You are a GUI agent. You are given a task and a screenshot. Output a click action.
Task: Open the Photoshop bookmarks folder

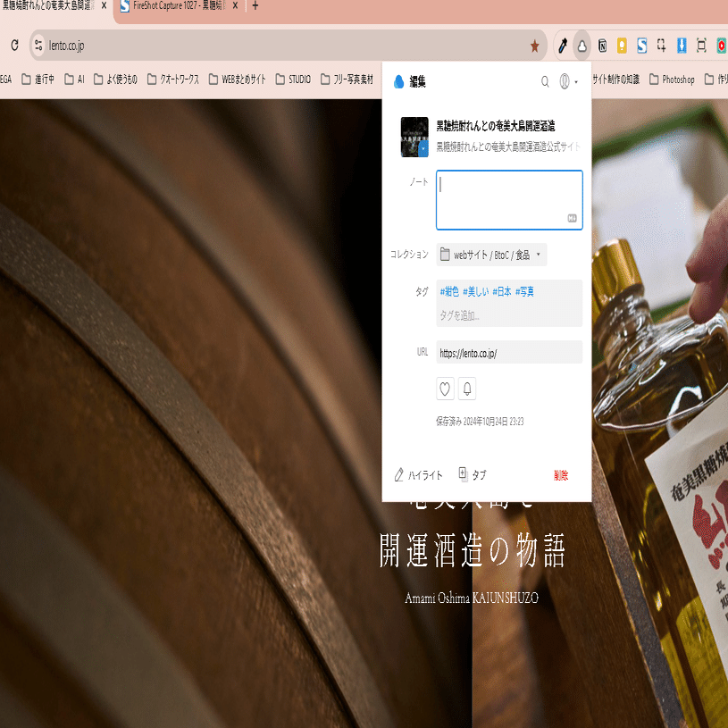[672, 79]
